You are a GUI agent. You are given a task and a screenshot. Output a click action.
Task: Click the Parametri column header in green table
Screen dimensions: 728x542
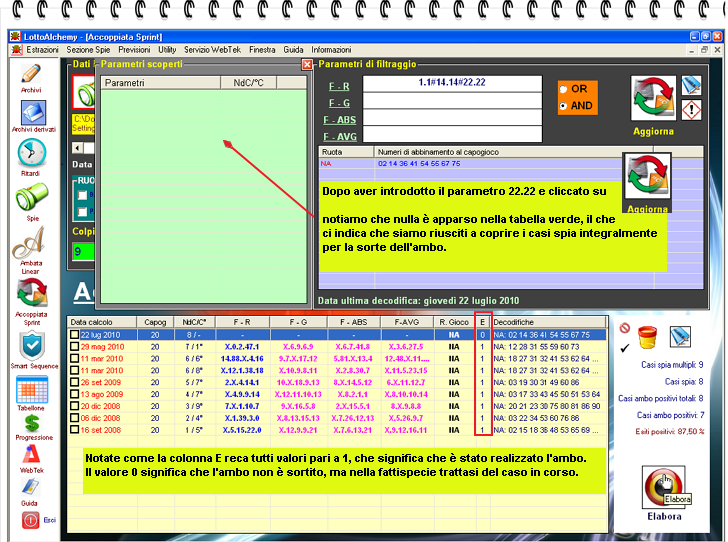click(161, 83)
